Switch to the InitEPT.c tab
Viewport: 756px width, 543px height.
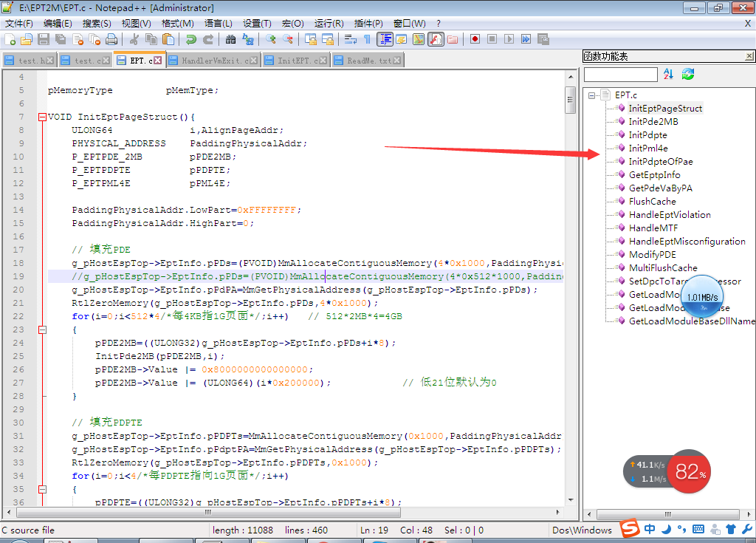tap(296, 61)
